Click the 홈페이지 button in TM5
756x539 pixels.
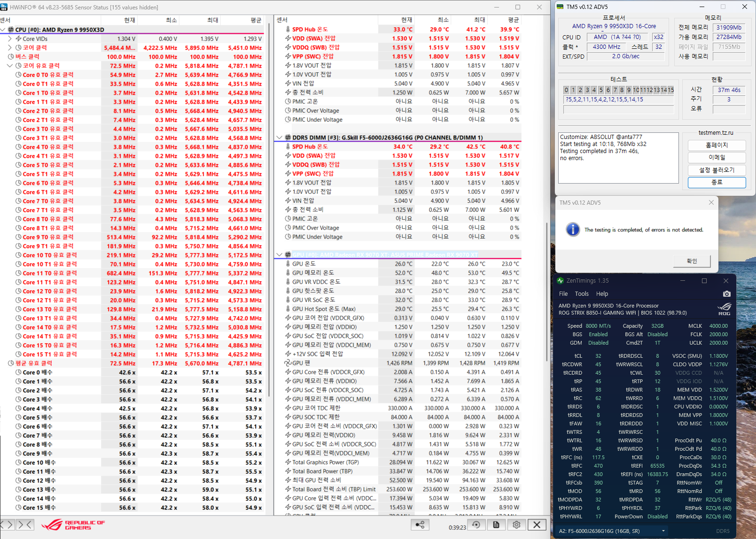[717, 146]
